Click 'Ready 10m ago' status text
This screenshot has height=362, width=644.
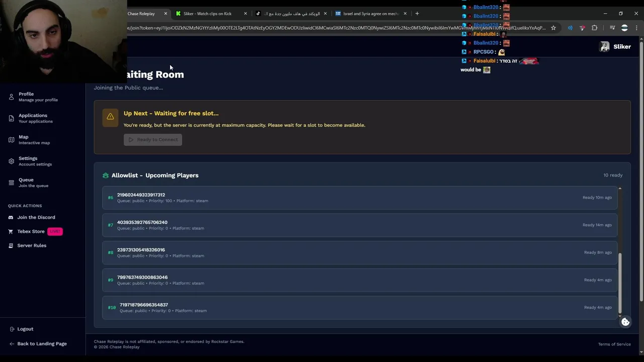click(597, 198)
